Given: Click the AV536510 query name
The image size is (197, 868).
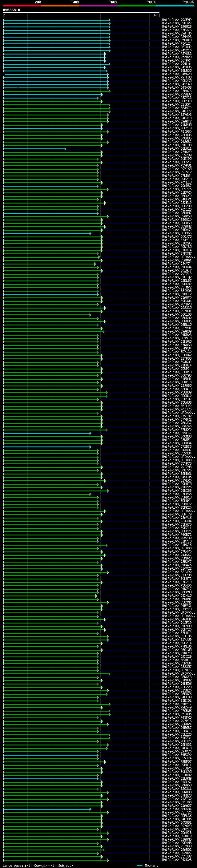Looking at the screenshot, I should (11, 10).
